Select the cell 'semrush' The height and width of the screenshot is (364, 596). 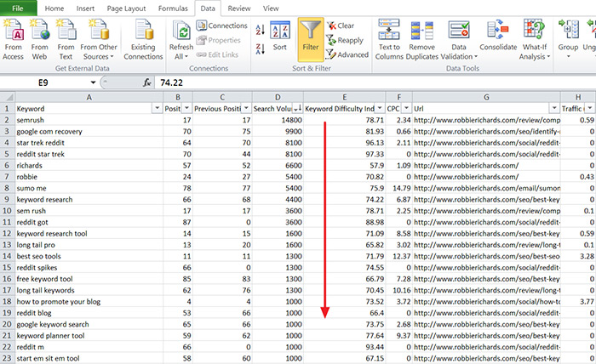(x=89, y=120)
